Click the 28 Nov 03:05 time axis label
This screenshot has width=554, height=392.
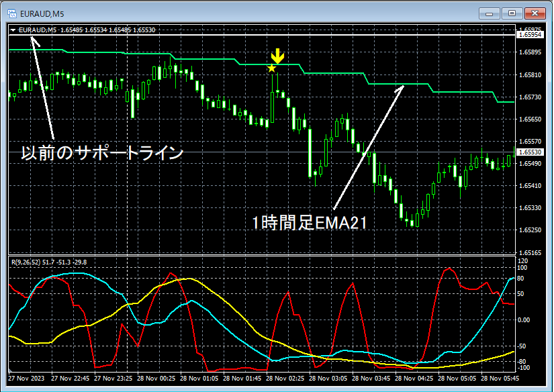tap(328, 378)
